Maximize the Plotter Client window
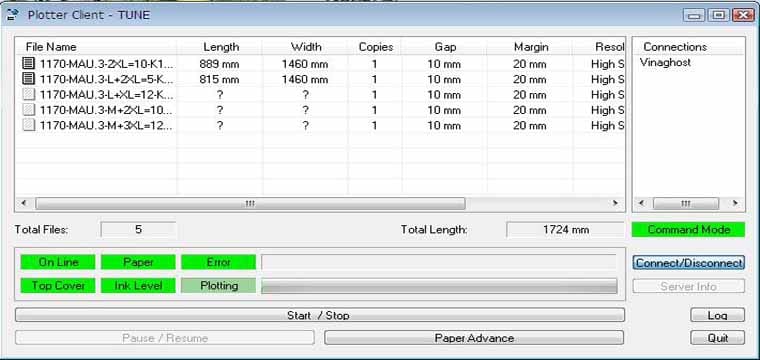760x360 pixels. click(718, 15)
